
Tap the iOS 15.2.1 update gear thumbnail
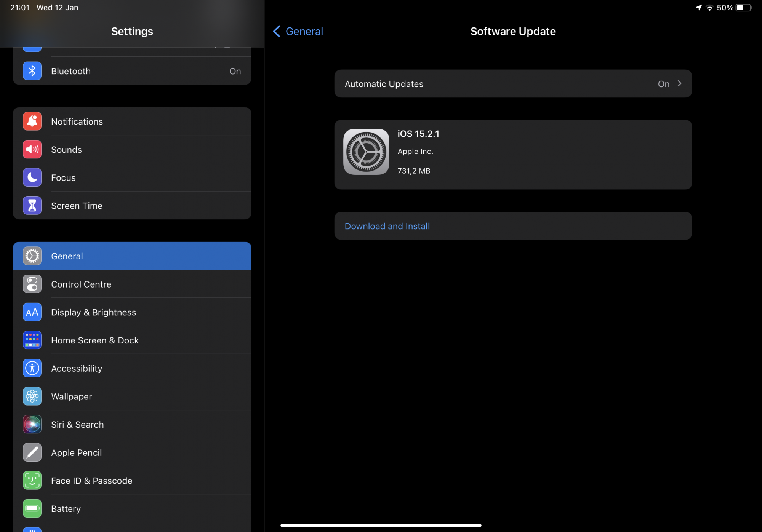(366, 152)
